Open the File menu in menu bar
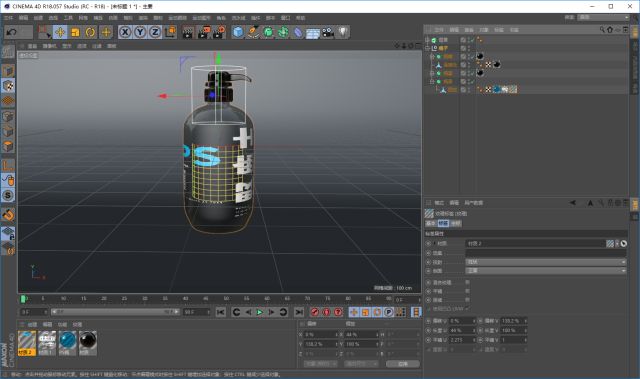640x379 pixels. [9, 18]
